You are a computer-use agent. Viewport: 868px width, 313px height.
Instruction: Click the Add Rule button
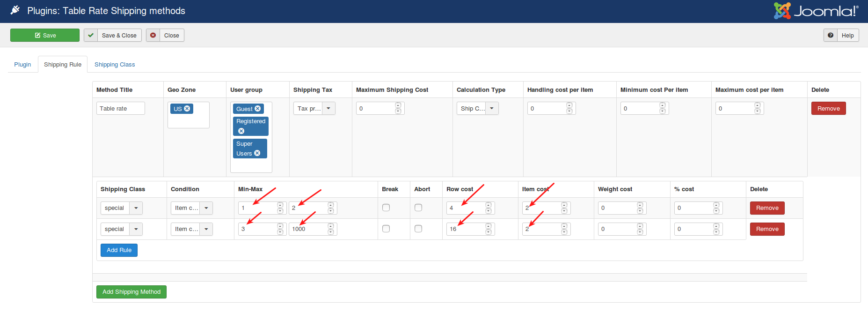[x=119, y=250]
